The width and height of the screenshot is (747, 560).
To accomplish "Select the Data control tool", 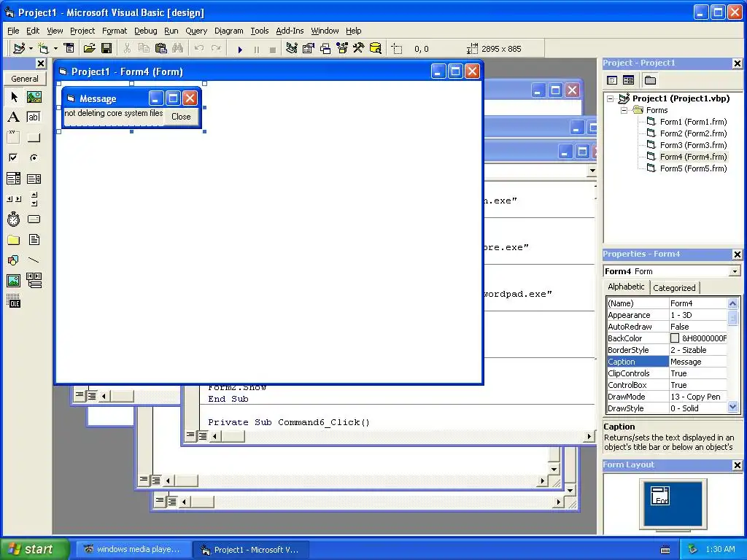I will tap(34, 281).
